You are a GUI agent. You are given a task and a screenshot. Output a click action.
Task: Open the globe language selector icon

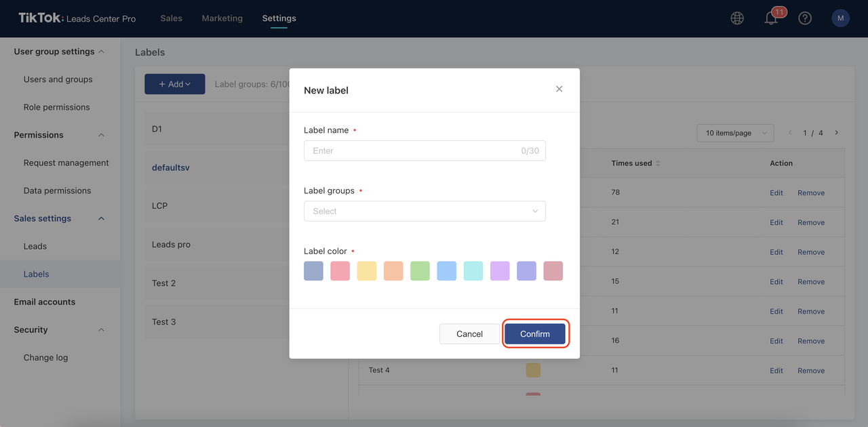737,18
